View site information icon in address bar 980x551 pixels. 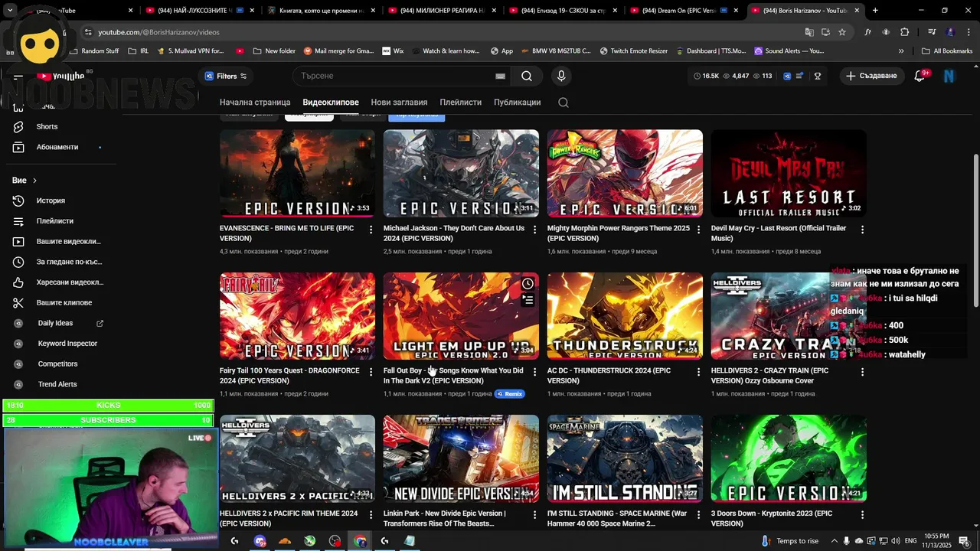point(89,32)
